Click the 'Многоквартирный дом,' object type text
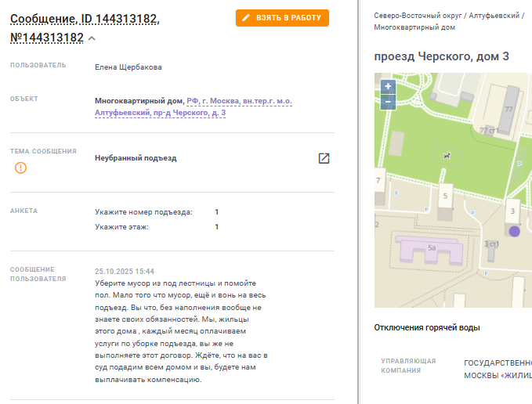The width and height of the screenshot is (532, 404). click(139, 101)
